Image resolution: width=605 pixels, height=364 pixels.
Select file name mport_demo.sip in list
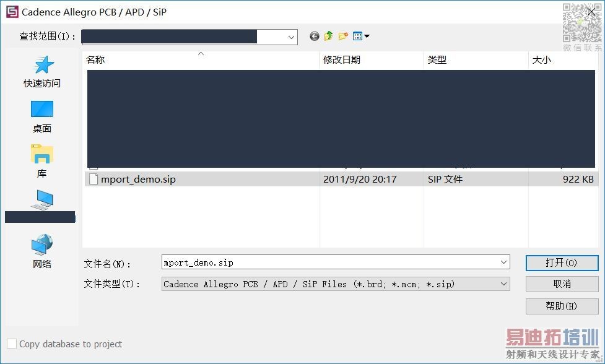138,180
